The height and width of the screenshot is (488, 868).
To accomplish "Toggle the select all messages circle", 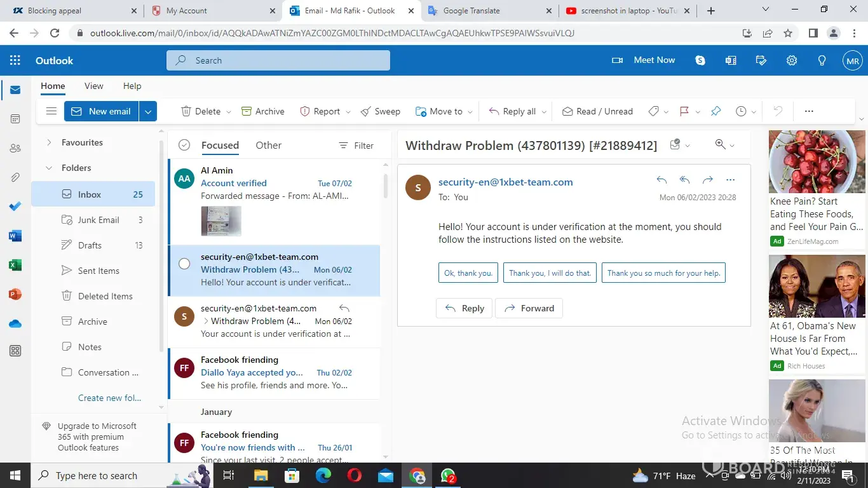I will [x=184, y=145].
